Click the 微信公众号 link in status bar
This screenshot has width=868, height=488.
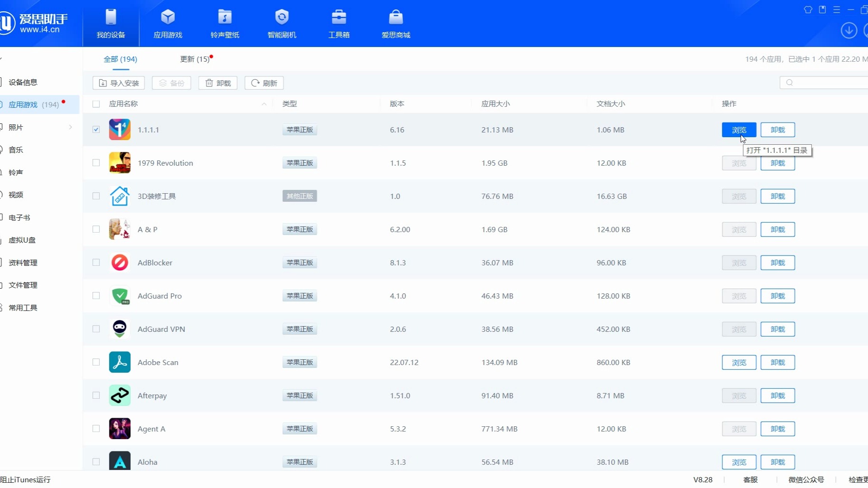click(806, 480)
